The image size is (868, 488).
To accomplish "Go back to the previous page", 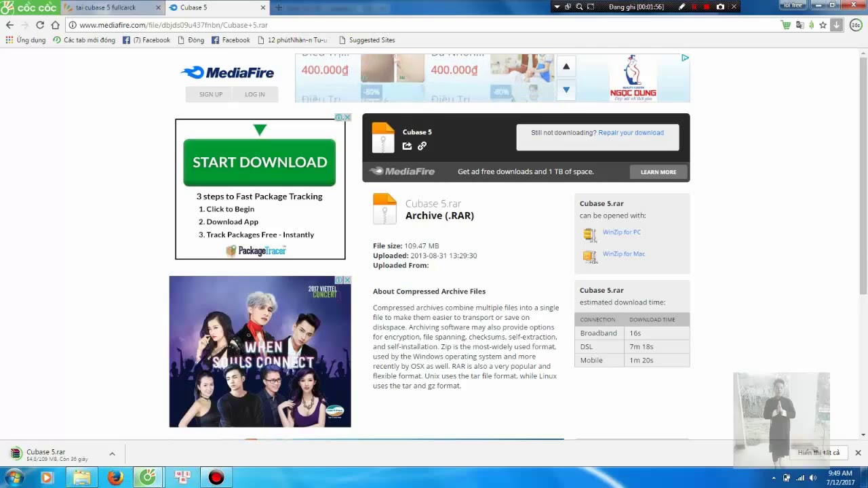I will point(9,25).
